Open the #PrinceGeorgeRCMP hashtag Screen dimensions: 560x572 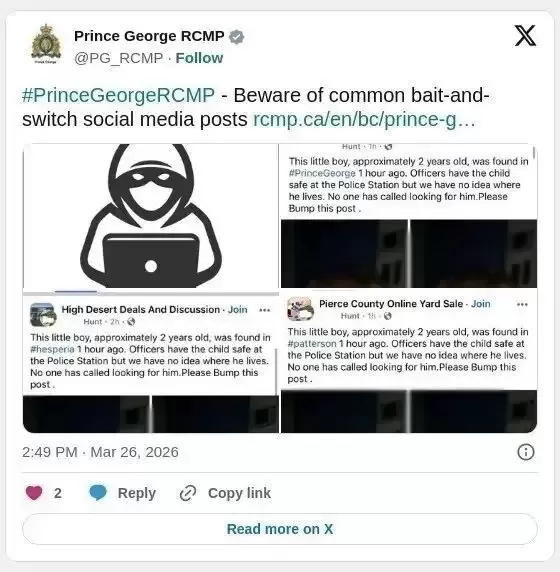[x=118, y=95]
